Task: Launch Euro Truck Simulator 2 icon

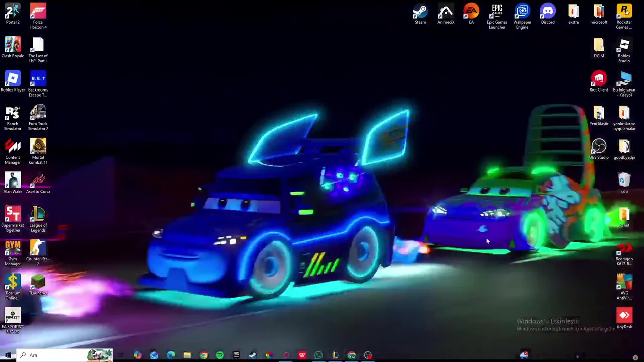Action: click(38, 118)
